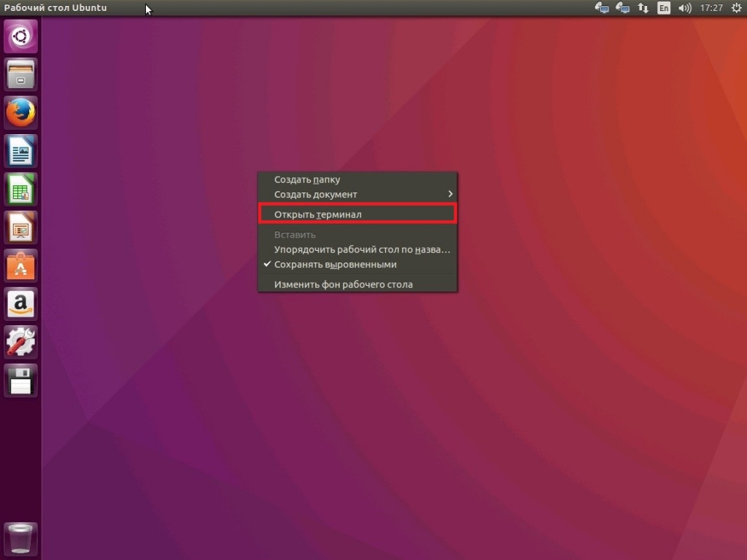The image size is (747, 560).
Task: Open Ubuntu Software Center
Action: click(x=20, y=267)
